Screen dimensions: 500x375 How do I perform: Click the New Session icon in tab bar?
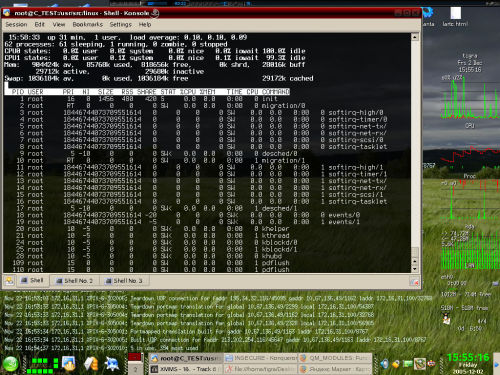[x=9, y=281]
